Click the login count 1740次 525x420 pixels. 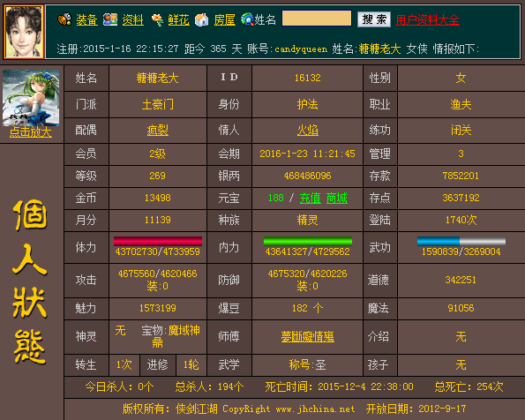(461, 220)
